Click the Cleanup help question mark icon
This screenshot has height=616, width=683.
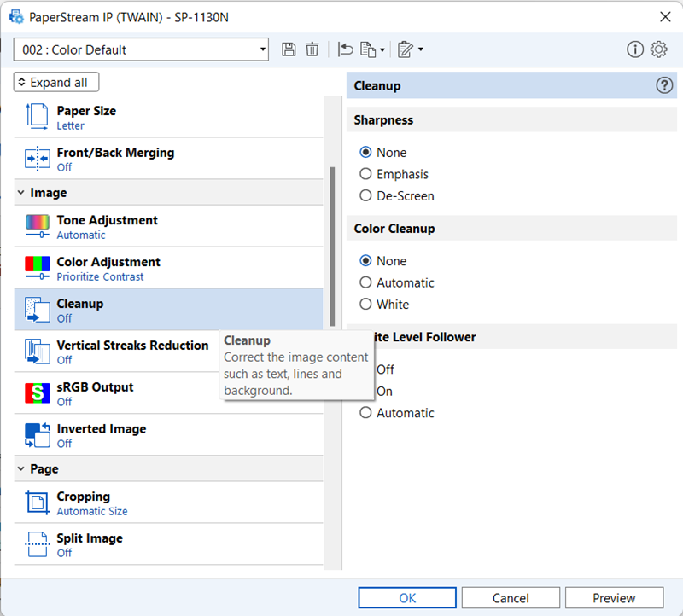click(663, 85)
